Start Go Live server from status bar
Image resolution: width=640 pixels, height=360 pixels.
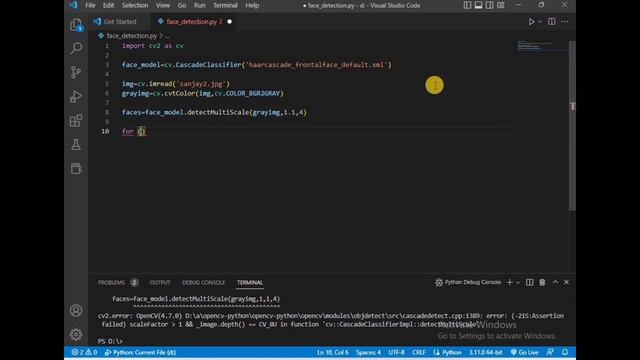524,352
